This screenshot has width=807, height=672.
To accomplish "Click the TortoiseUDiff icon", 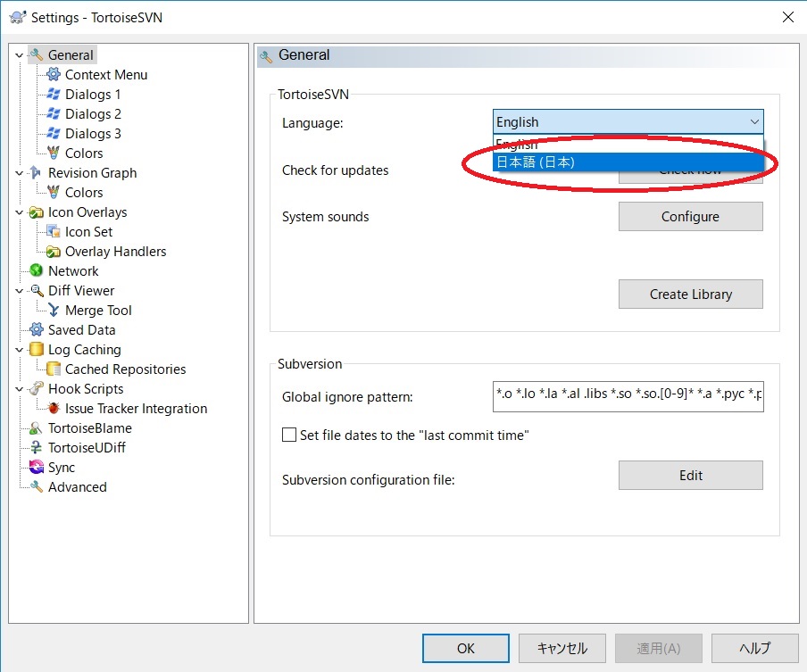I will click(37, 447).
